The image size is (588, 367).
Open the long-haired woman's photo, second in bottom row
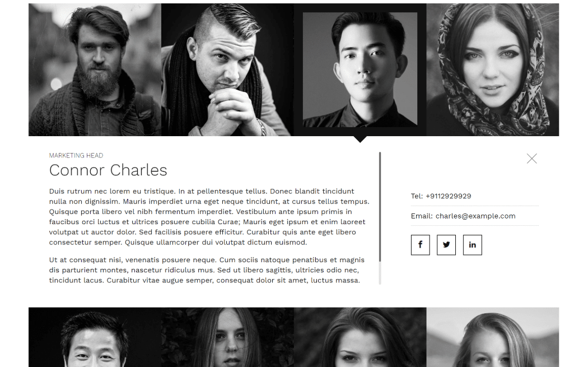(x=227, y=337)
